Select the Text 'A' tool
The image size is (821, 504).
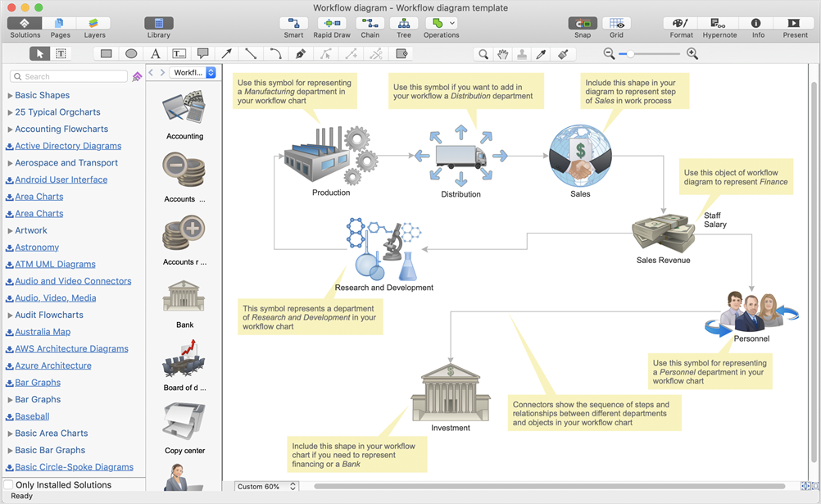pyautogui.click(x=155, y=53)
